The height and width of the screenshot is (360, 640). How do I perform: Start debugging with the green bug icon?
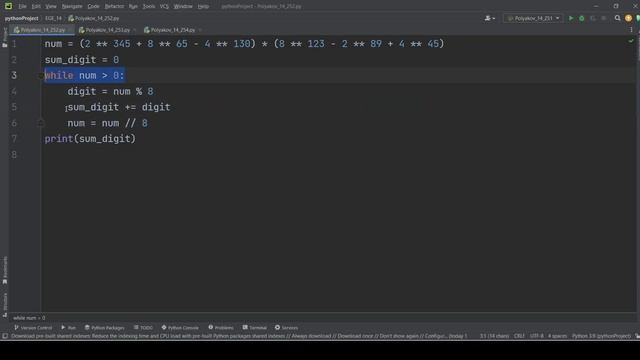click(x=582, y=18)
